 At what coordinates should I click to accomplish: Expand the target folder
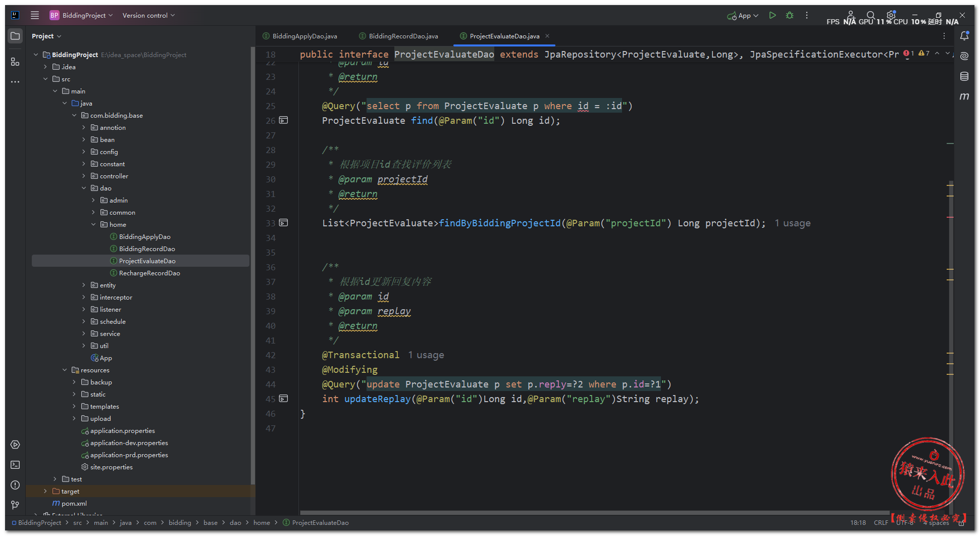tap(45, 492)
